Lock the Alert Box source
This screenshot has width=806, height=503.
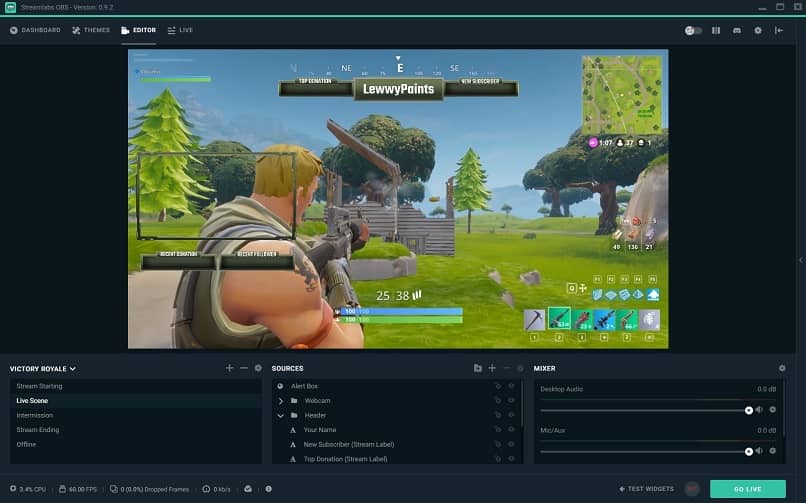(498, 386)
